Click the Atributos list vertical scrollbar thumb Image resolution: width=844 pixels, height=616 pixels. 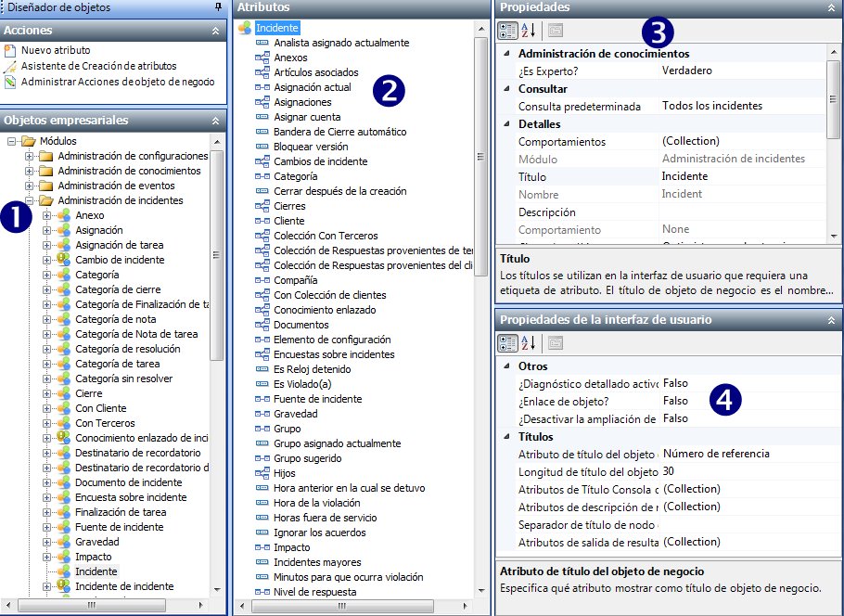[x=480, y=157]
